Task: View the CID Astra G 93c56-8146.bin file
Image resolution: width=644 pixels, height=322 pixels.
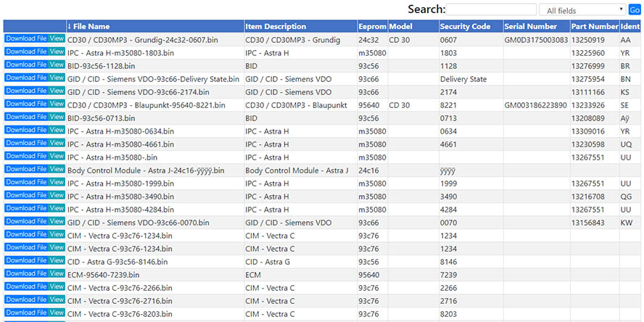Action: [57, 260]
